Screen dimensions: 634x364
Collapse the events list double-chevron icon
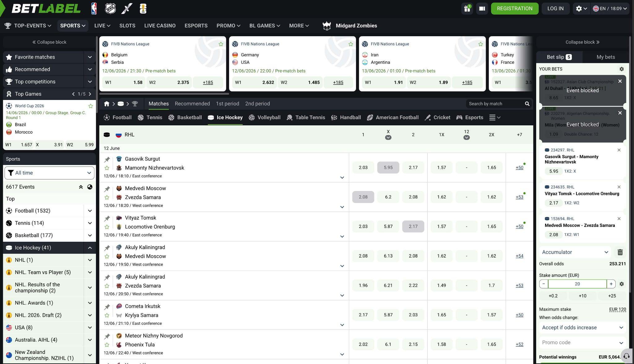coord(81,187)
